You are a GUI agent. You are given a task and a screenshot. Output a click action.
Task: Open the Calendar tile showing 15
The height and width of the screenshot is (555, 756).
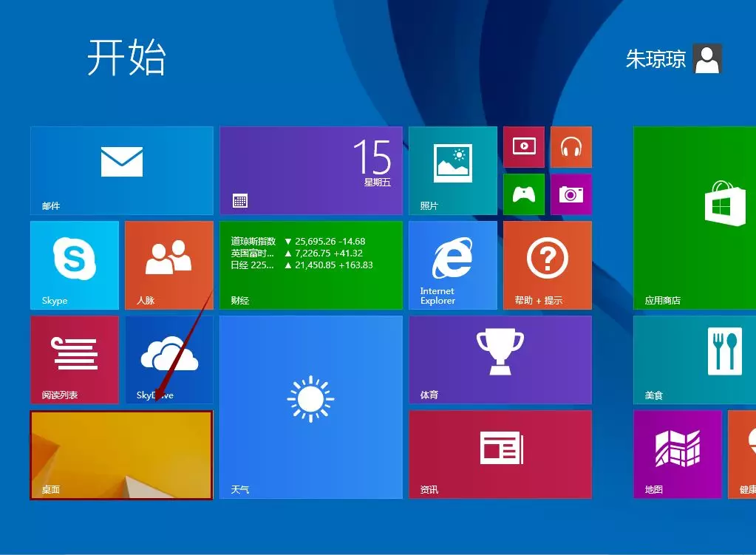point(311,170)
